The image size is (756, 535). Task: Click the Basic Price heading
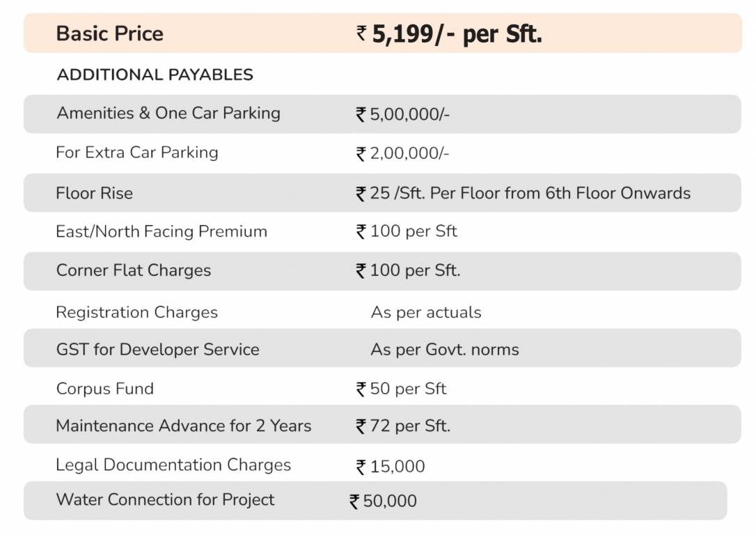point(109,33)
